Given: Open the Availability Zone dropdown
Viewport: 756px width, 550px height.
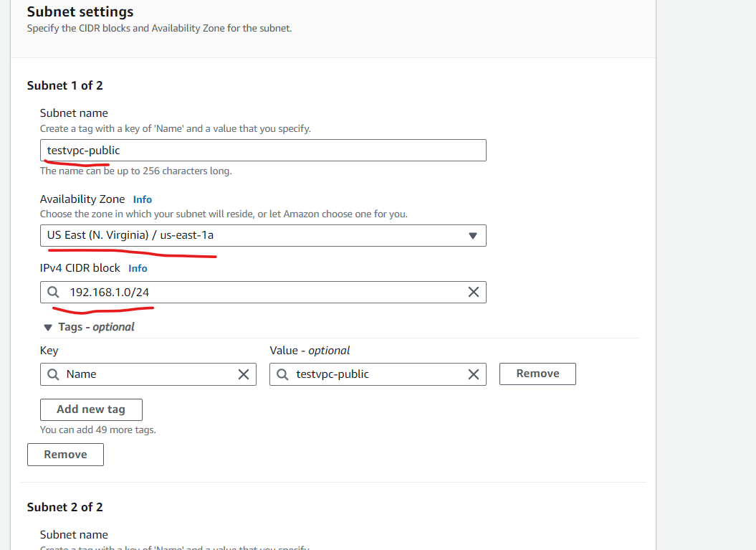Looking at the screenshot, I should click(263, 235).
